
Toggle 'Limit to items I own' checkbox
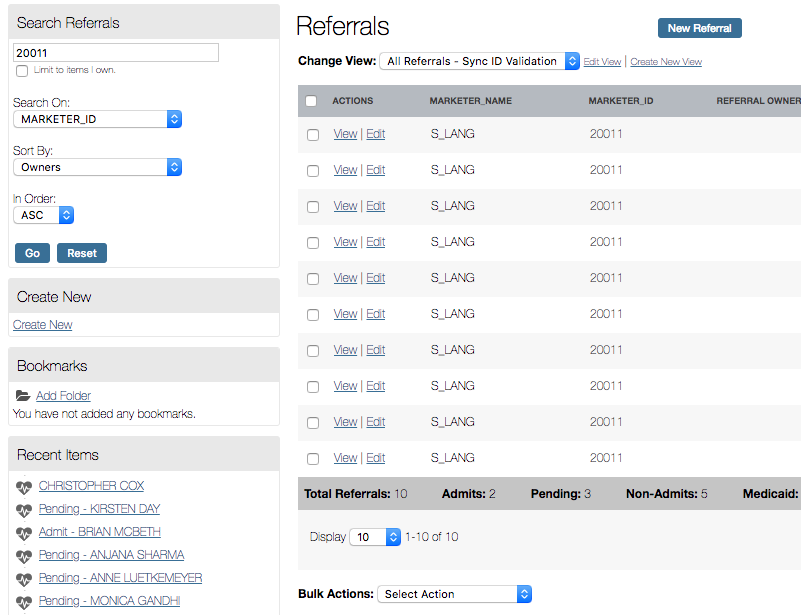pos(22,71)
